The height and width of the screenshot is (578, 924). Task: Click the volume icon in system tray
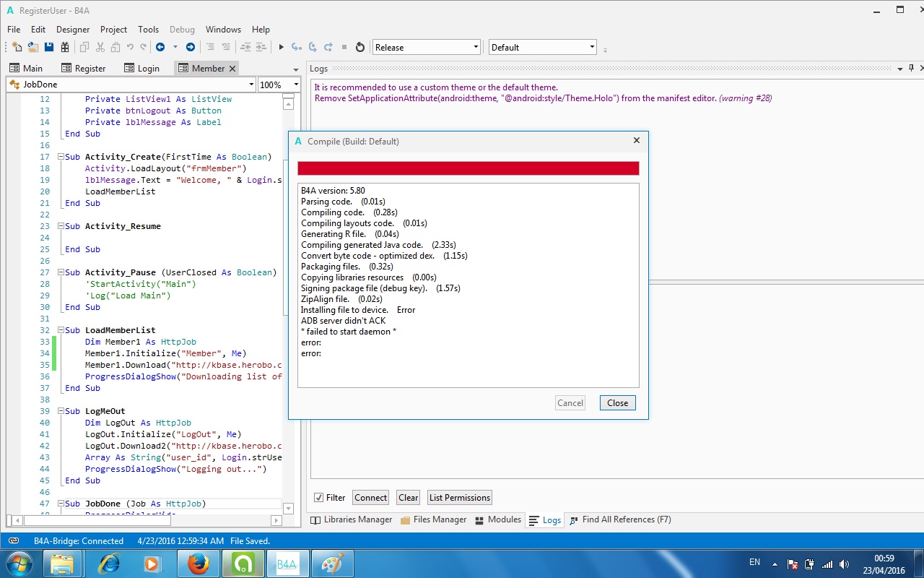click(x=845, y=564)
